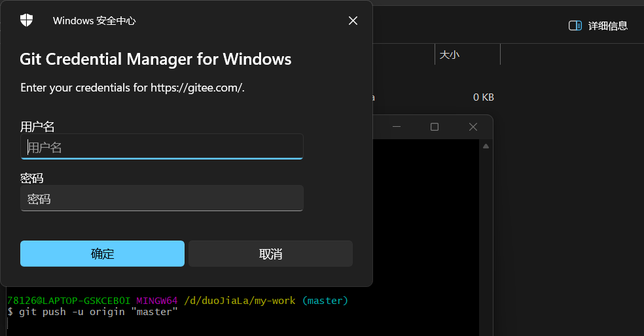644x336 pixels.
Task: Toggle the 详细信息 details pane button
Action: tap(598, 26)
